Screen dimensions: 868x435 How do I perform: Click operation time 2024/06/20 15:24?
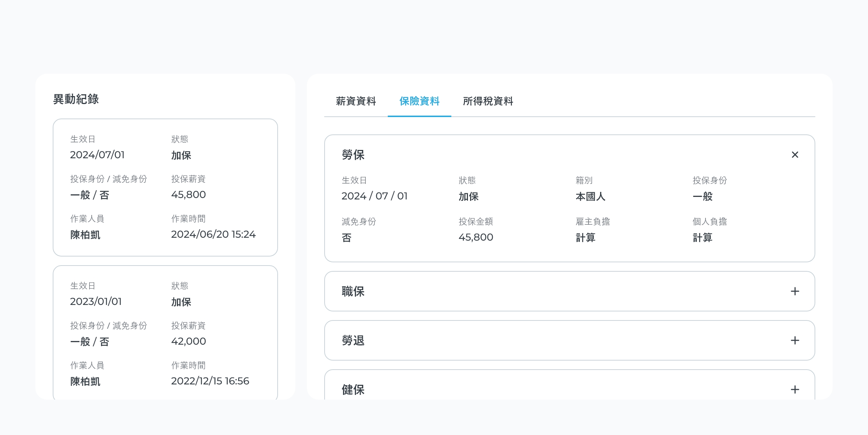213,234
